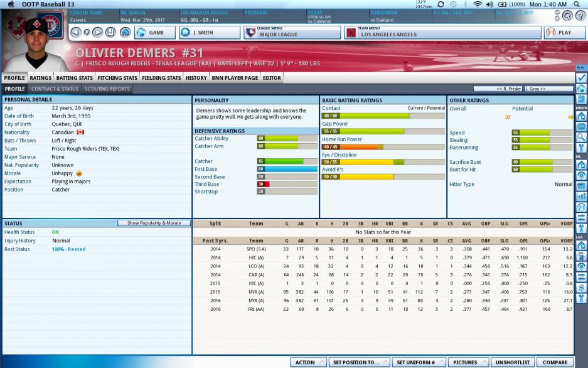This screenshot has width=588, height=368.
Task: Open the BNN PLAYER PAGE tab
Action: point(235,78)
